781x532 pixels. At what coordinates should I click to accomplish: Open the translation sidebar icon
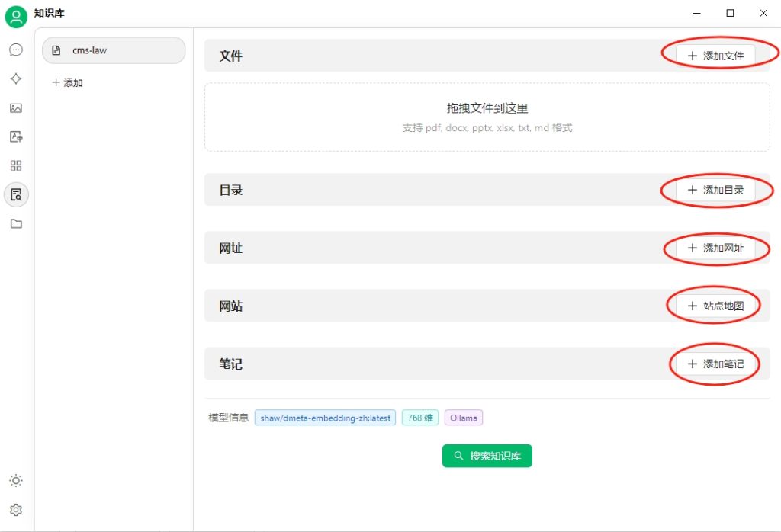[16, 137]
